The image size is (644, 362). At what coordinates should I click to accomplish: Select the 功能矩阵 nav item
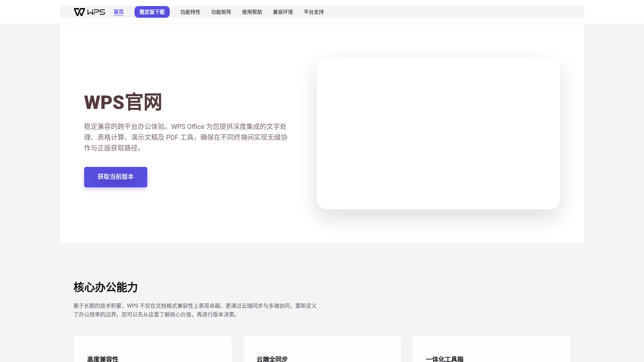click(221, 12)
